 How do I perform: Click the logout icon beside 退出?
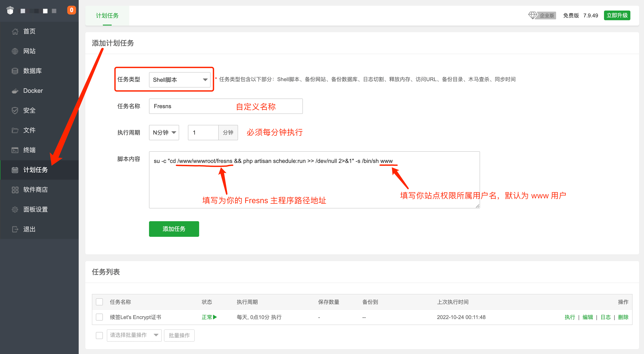(x=15, y=229)
